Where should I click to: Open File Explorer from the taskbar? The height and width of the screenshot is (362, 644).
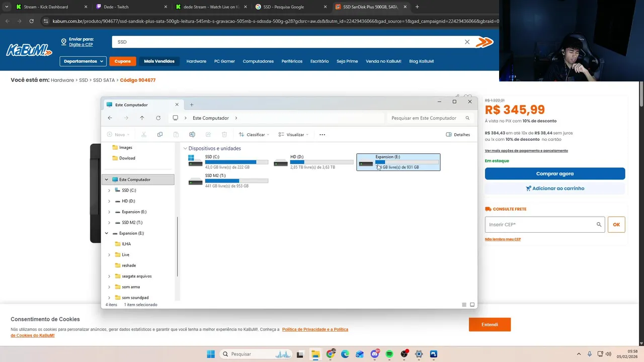tap(315, 354)
